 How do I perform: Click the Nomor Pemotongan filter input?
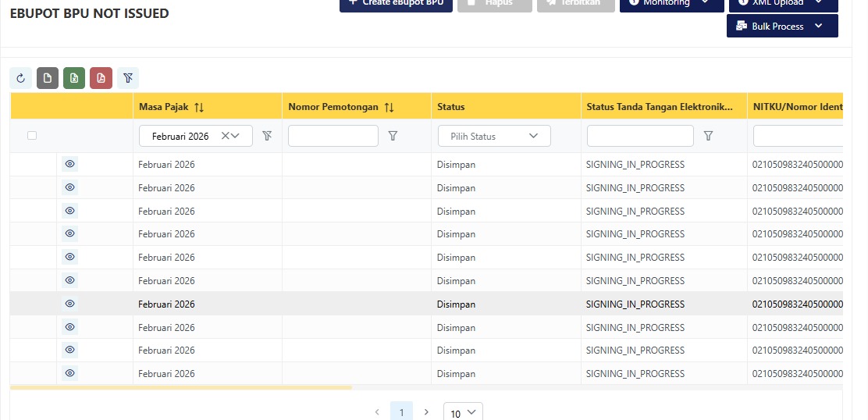click(x=333, y=136)
